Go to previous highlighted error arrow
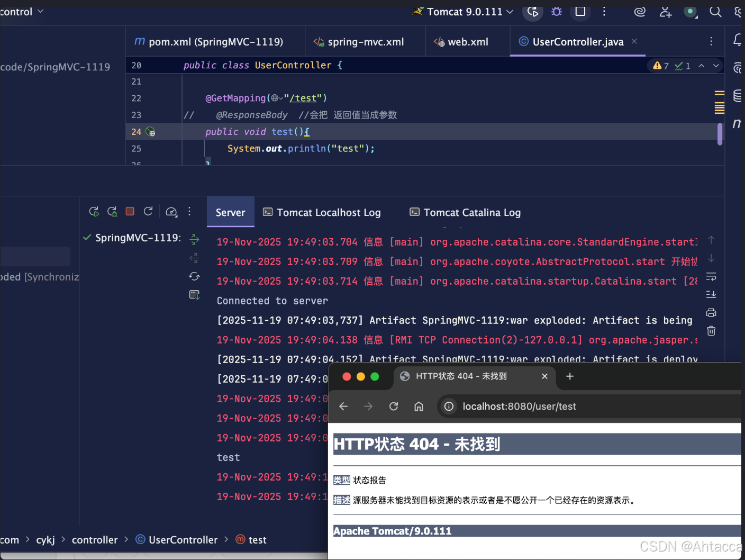Screen dimensions: 745x560 click(702, 66)
